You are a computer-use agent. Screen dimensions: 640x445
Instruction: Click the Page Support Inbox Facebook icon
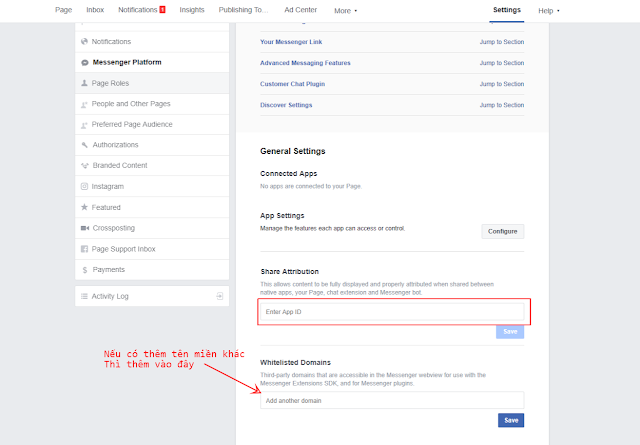[x=84, y=249]
